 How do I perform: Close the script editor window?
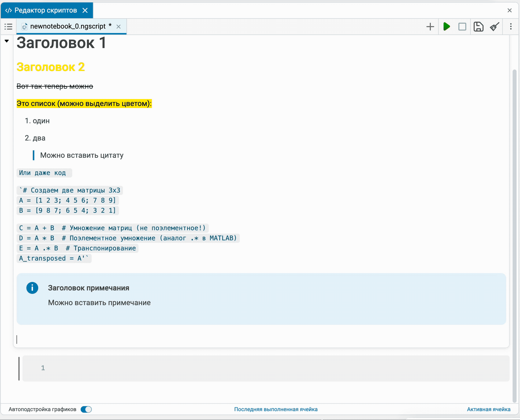click(510, 10)
